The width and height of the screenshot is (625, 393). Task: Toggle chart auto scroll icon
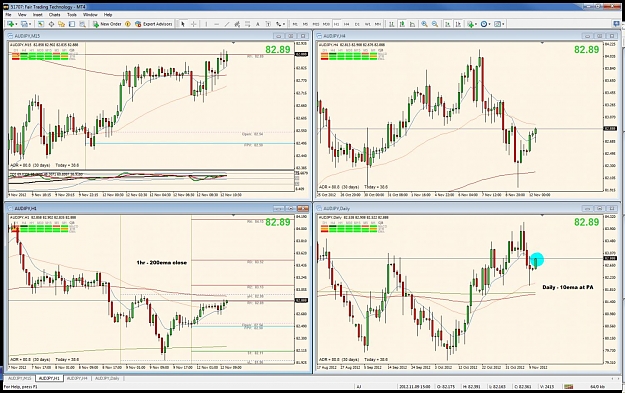point(448,24)
